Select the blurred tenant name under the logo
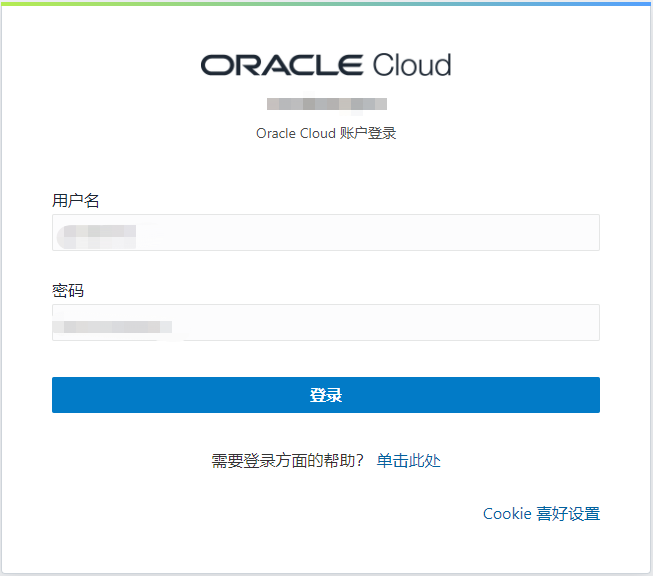653x576 pixels. pyautogui.click(x=327, y=104)
